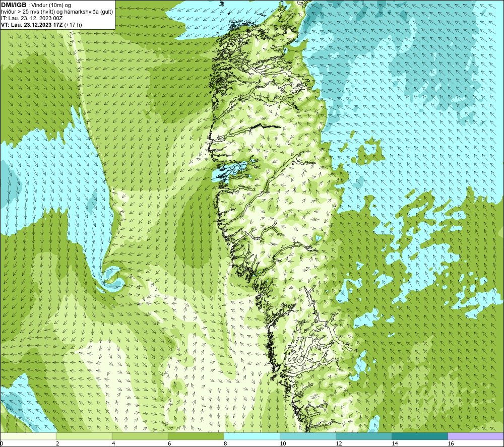Click the legend value 8
Image resolution: width=504 pixels, height=447 pixels.
(225, 444)
